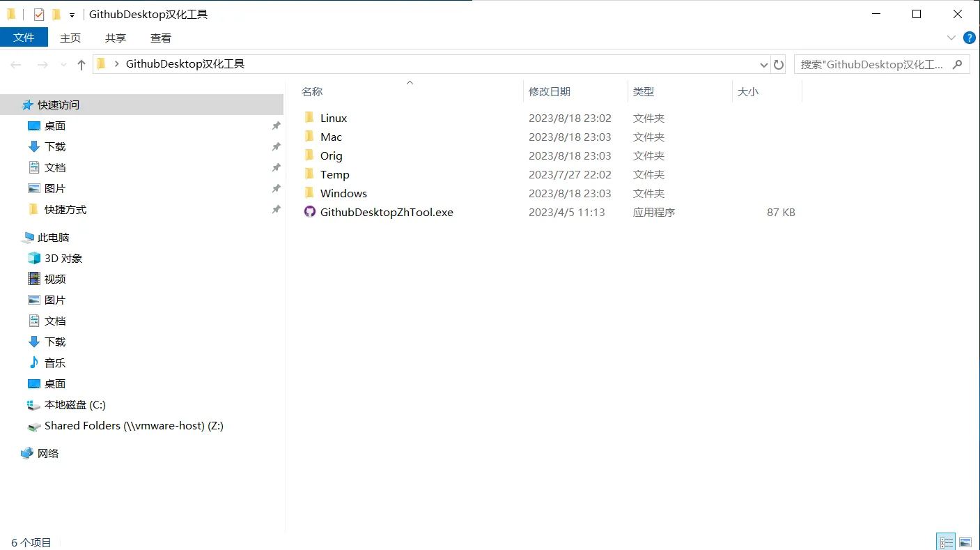Viewport: 980px width, 550px height.
Task: Click the breadcrumb chevron before GithubDesktop汉化工具
Action: (117, 64)
